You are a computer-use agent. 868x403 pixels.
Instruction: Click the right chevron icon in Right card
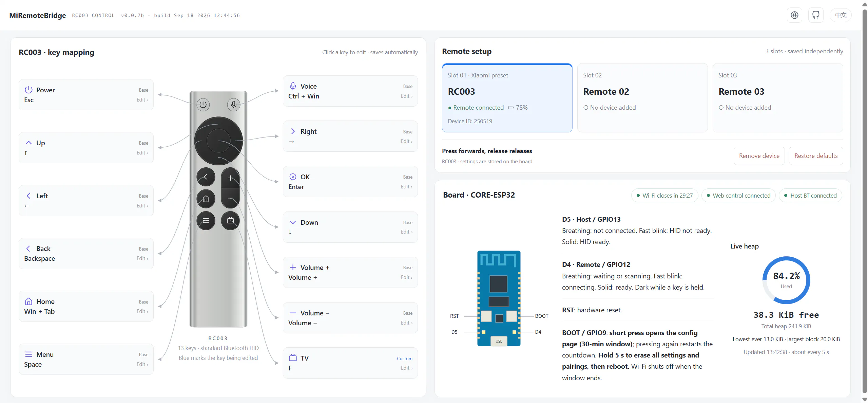pos(293,131)
